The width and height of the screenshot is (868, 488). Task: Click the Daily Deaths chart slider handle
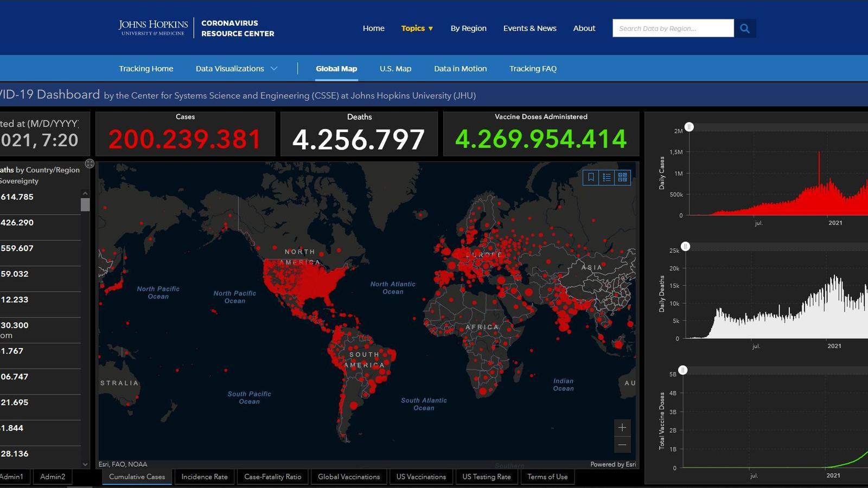[685, 246]
